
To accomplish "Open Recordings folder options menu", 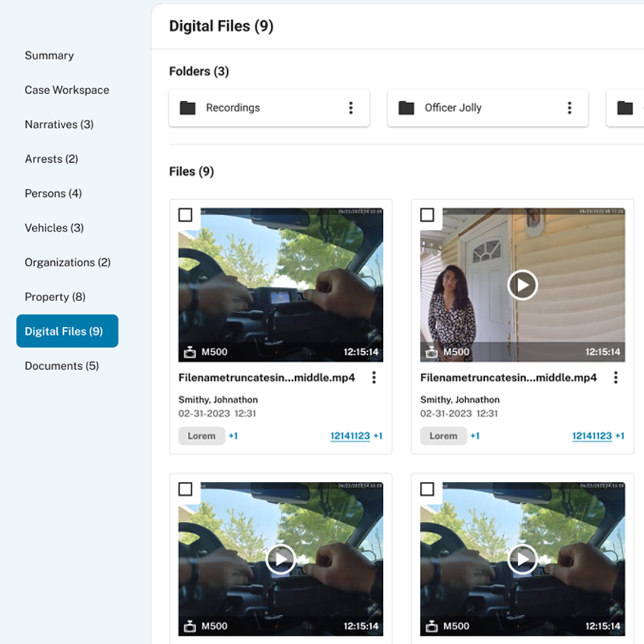I will click(351, 108).
